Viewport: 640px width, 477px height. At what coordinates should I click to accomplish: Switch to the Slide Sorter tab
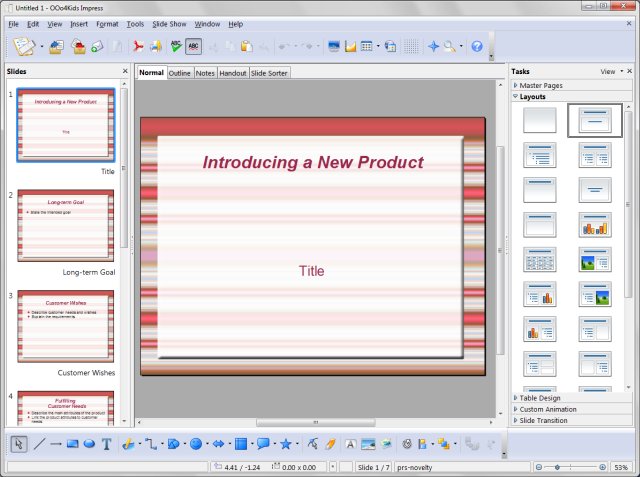[x=270, y=73]
